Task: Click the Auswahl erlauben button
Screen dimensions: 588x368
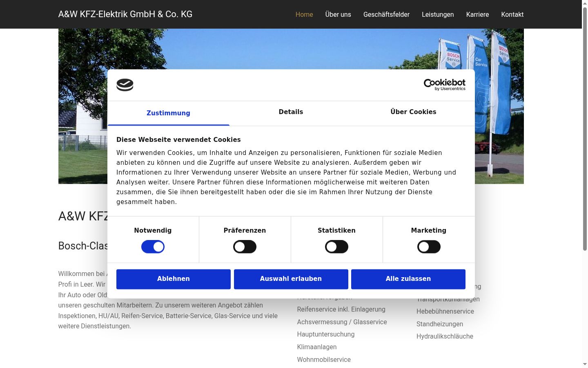Action: point(291,279)
